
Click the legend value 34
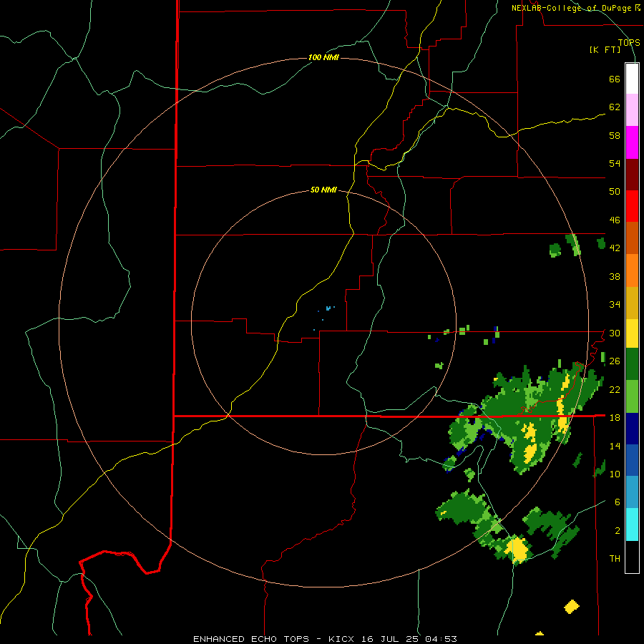pos(615,304)
